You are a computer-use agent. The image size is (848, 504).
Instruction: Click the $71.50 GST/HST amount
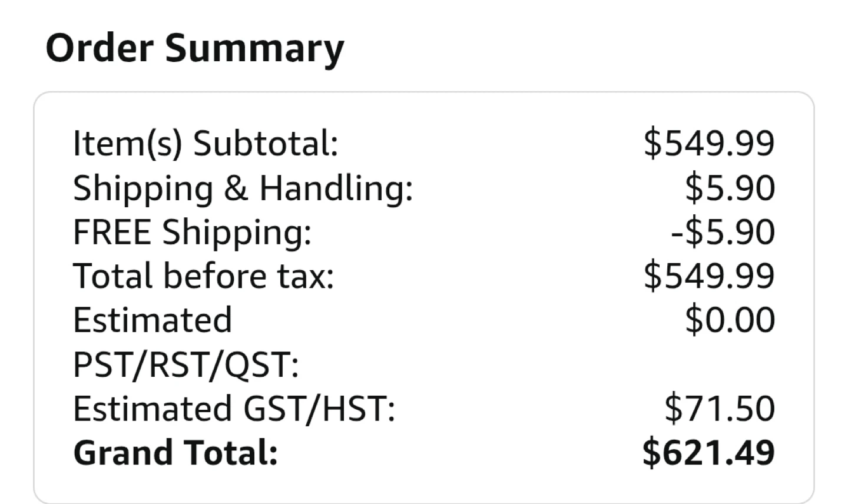click(x=720, y=408)
